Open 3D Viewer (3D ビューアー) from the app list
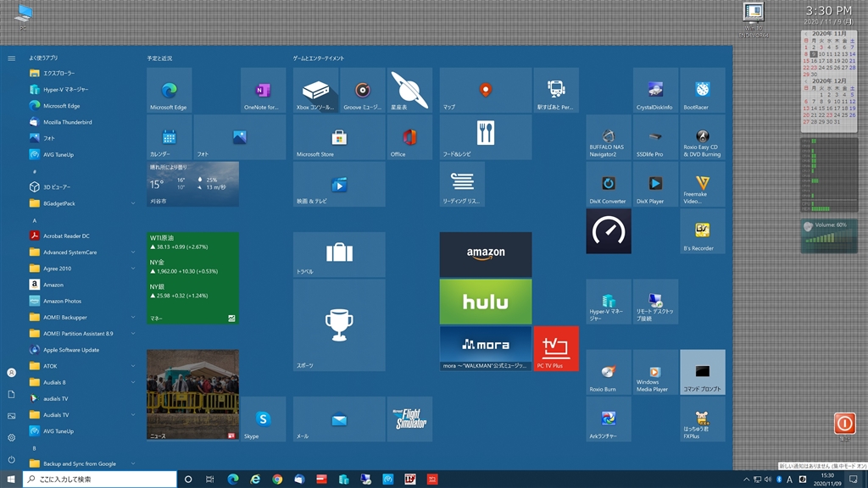The height and width of the screenshot is (488, 868). (82, 187)
